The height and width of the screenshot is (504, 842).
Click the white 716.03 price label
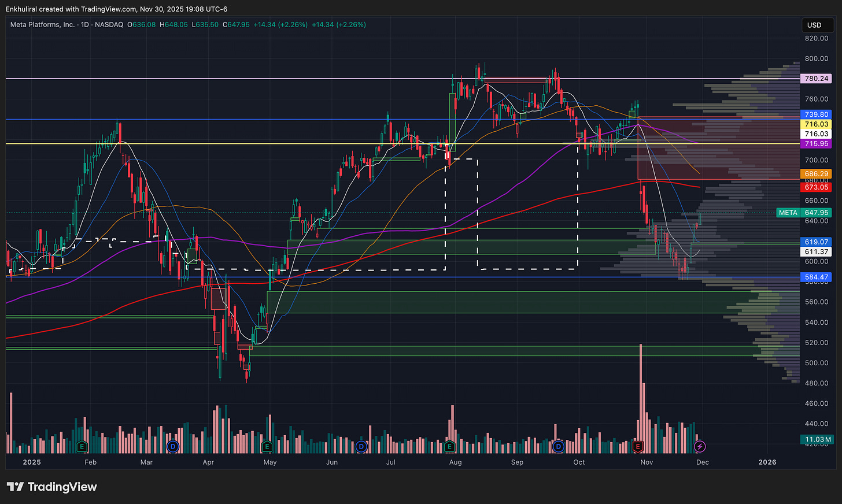coord(816,134)
